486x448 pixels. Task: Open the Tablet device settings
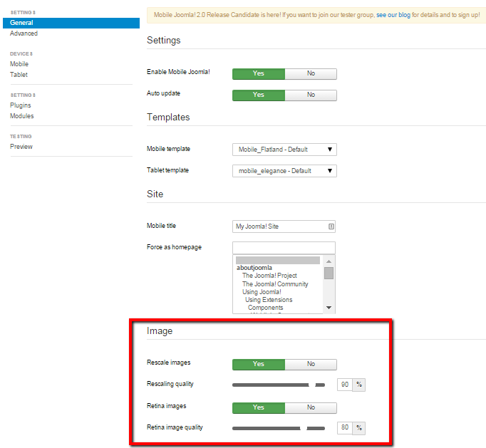(19, 75)
